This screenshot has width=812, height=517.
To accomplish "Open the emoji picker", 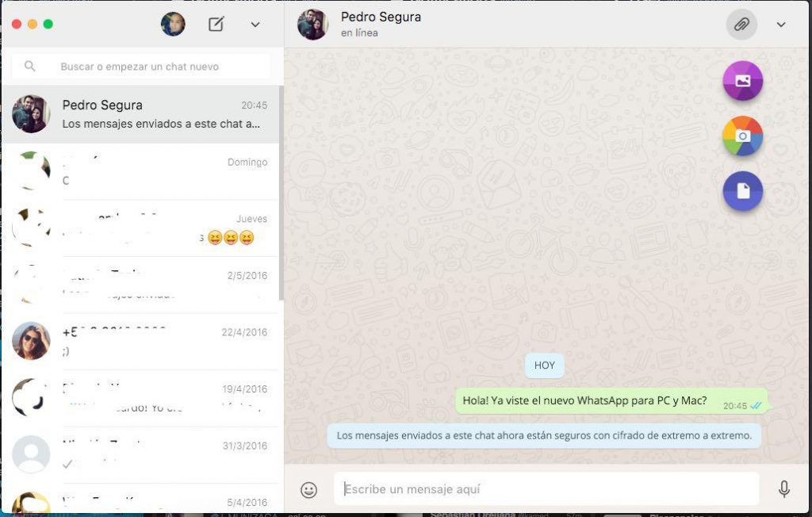I will pyautogui.click(x=308, y=489).
